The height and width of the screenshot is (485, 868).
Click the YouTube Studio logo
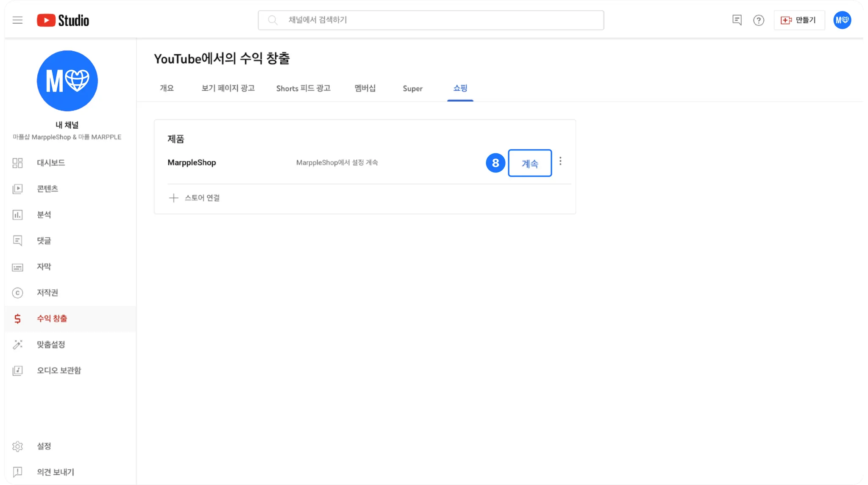pos(63,20)
